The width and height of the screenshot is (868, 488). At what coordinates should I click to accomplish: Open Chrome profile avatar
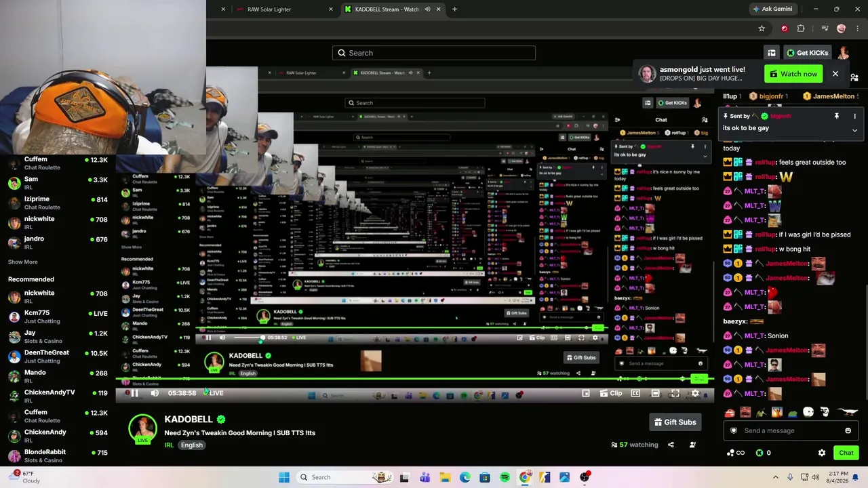[x=842, y=28]
